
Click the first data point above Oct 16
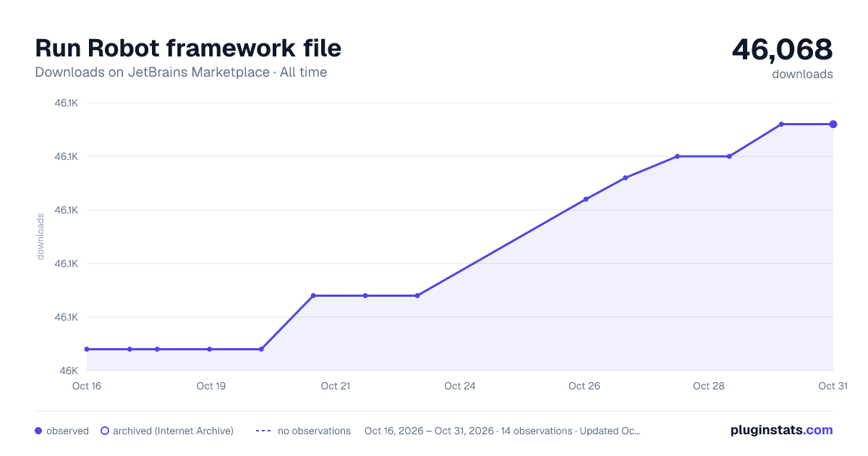[87, 349]
